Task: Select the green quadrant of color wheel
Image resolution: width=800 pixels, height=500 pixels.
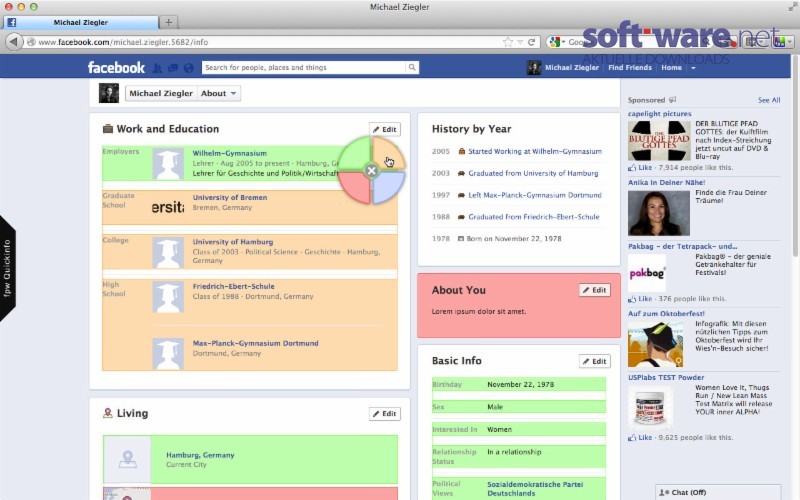Action: click(x=355, y=154)
